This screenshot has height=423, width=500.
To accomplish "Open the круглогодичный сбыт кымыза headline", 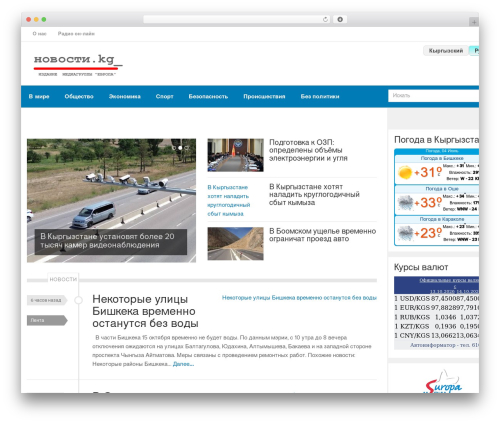I will 314,194.
